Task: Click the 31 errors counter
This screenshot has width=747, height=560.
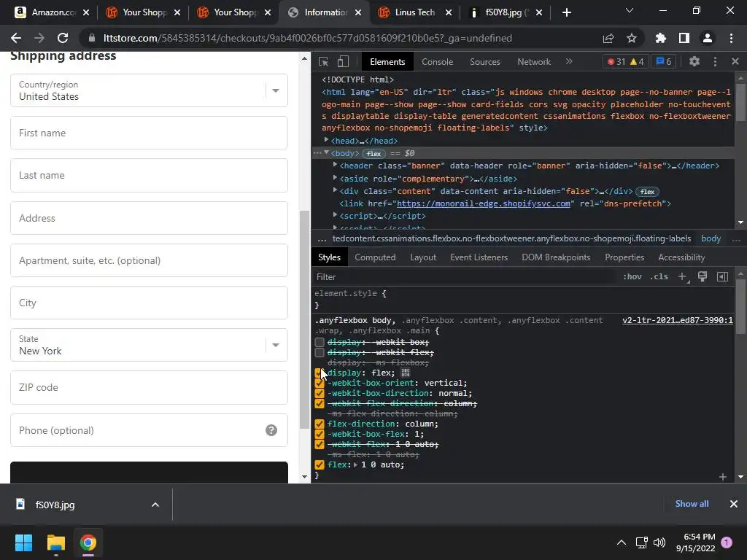Action: click(x=616, y=61)
